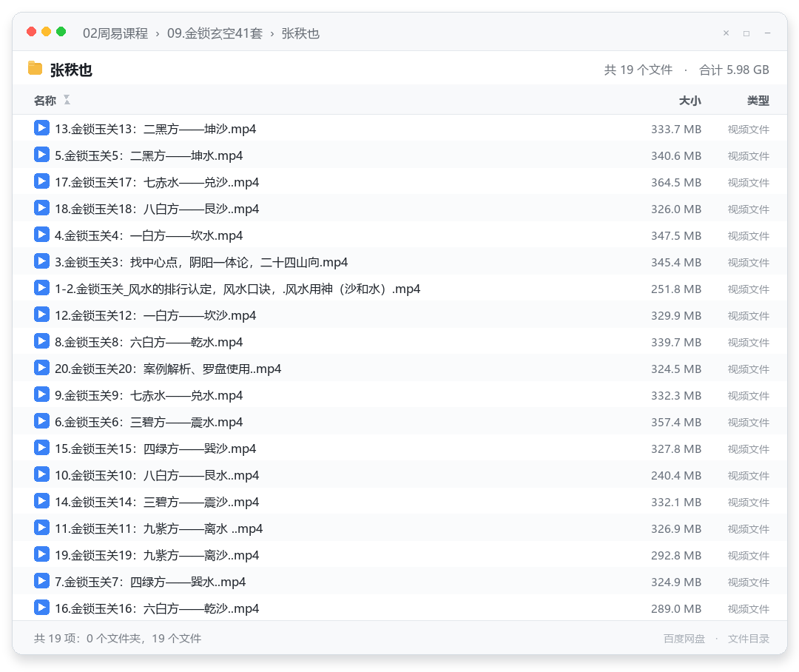Click 张秩也 breadcrumb segment
This screenshot has width=799, height=672.
click(x=300, y=33)
